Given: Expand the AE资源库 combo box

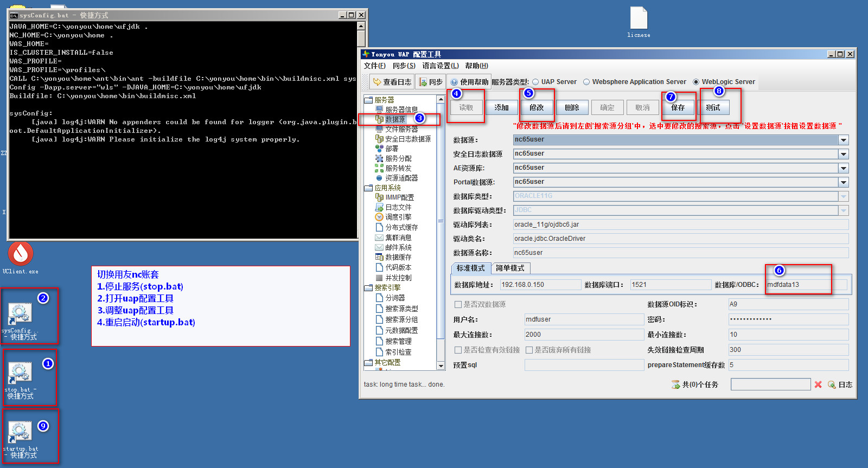Looking at the screenshot, I should click(x=844, y=168).
